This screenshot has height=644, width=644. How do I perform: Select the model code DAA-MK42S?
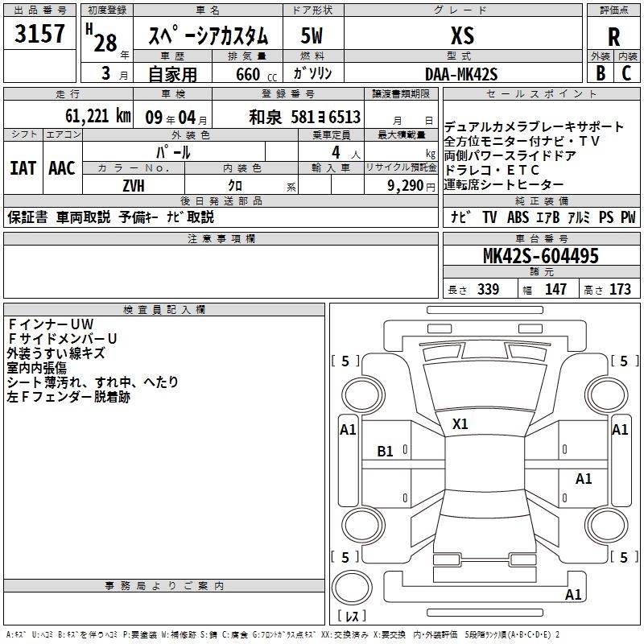(461, 74)
